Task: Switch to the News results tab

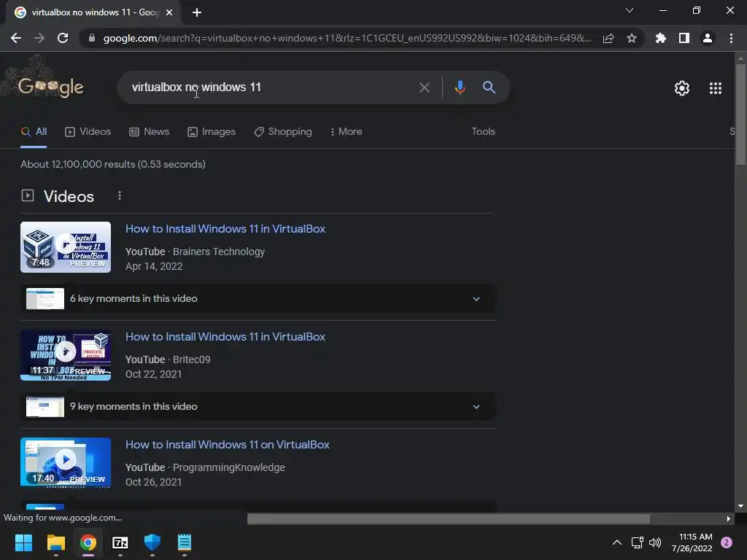Action: click(x=150, y=131)
